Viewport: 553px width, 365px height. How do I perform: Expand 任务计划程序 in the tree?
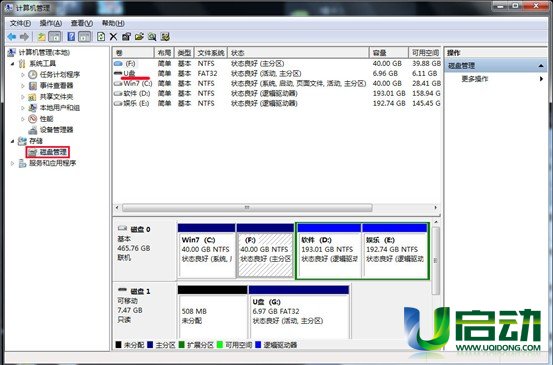click(x=23, y=75)
